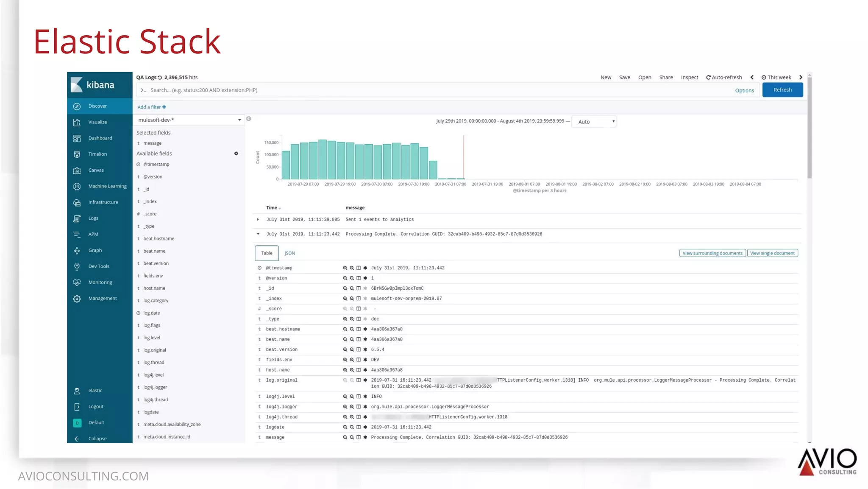The image size is (868, 489).
Task: Collapse the Kibana sidebar
Action: (77, 439)
